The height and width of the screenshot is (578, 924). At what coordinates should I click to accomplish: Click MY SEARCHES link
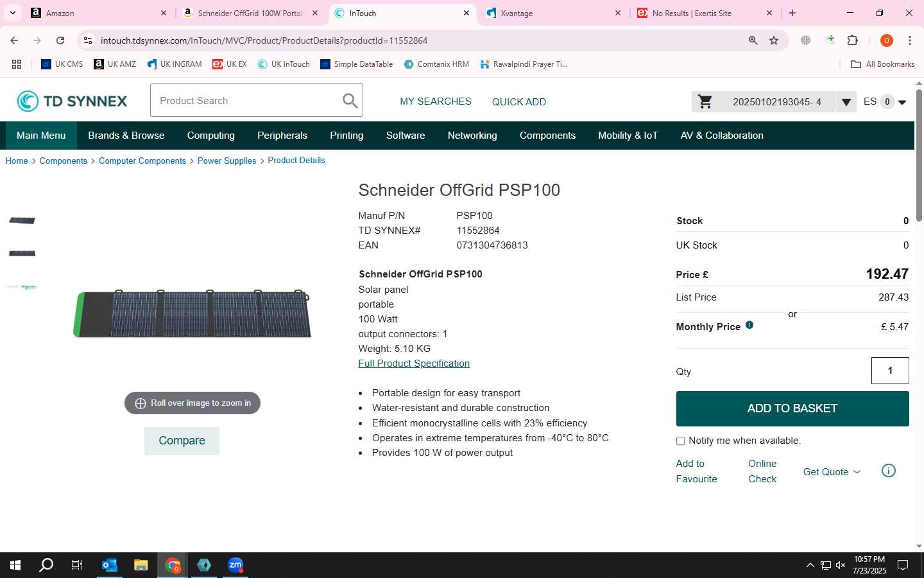[436, 101]
